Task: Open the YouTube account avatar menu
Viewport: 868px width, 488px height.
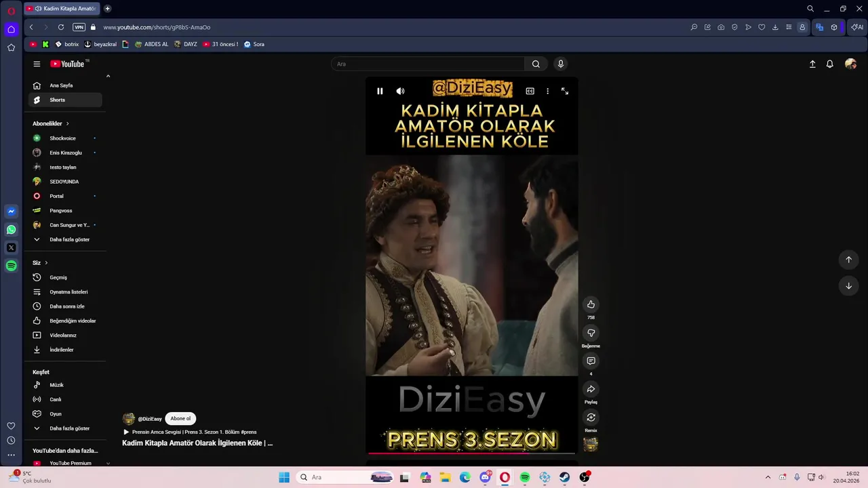Action: 850,64
